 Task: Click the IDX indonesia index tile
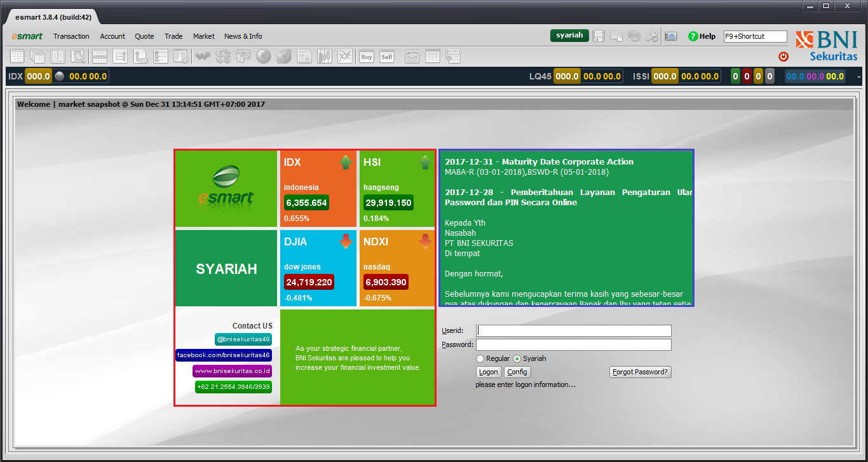coord(318,189)
